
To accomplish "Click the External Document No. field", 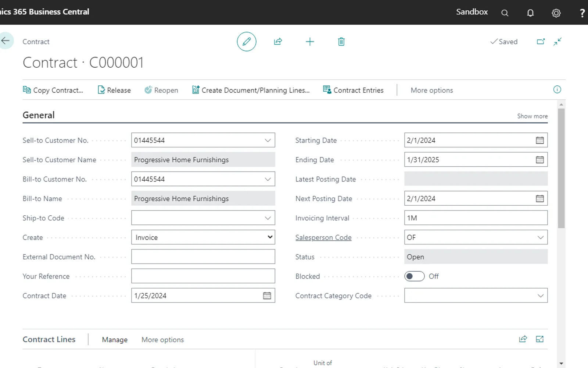I will [203, 256].
